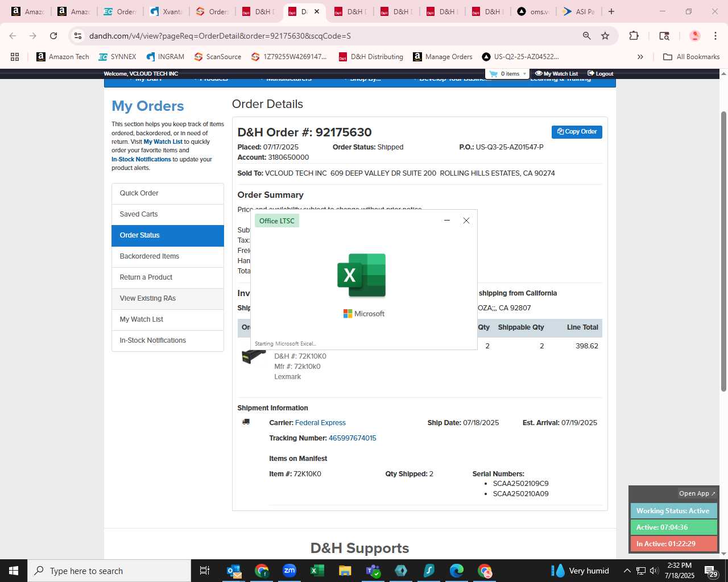Open Task View on taskbar
Screen dimensions: 728x582
pyautogui.click(x=205, y=571)
